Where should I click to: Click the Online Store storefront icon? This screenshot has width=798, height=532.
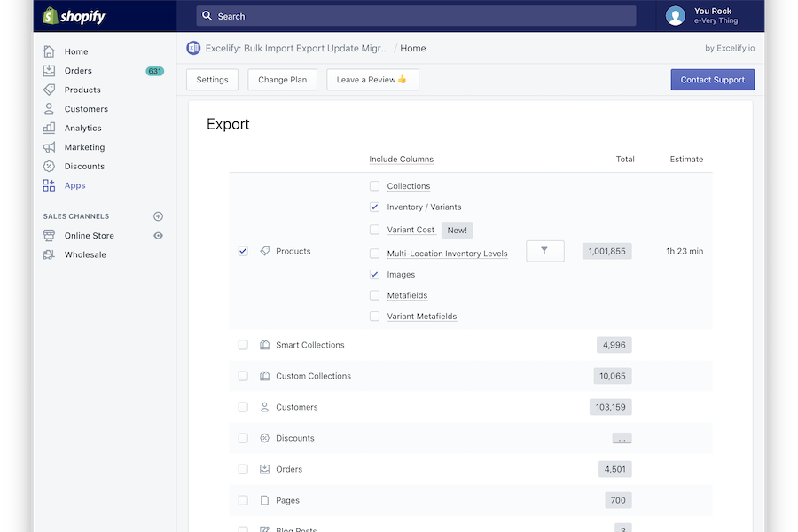[x=49, y=235]
